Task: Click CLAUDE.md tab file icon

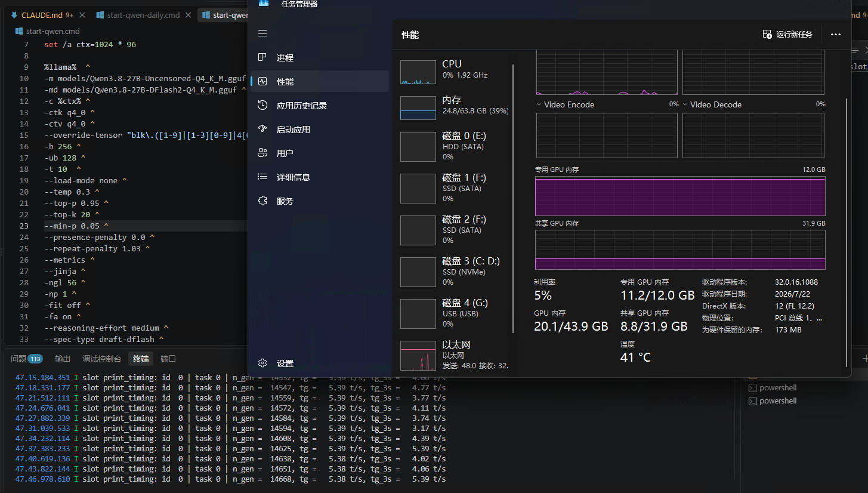Action: pyautogui.click(x=14, y=15)
